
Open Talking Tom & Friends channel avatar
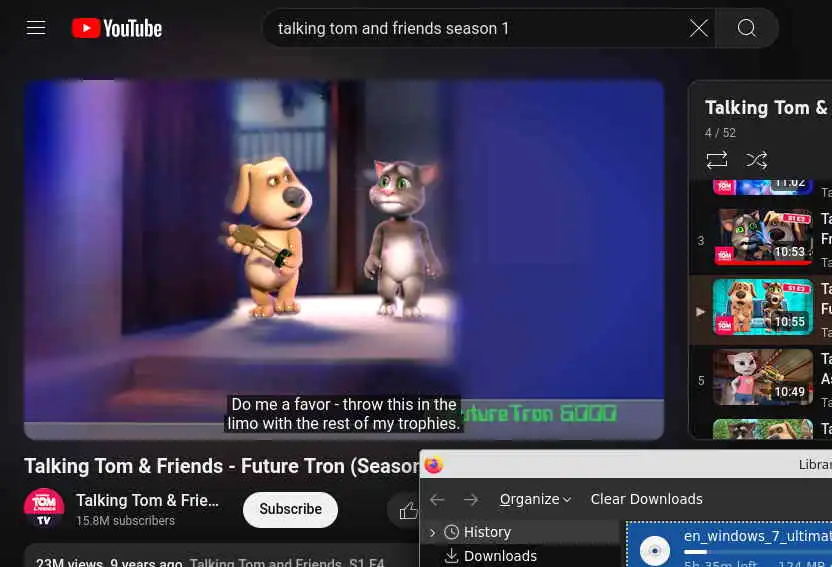pyautogui.click(x=44, y=508)
